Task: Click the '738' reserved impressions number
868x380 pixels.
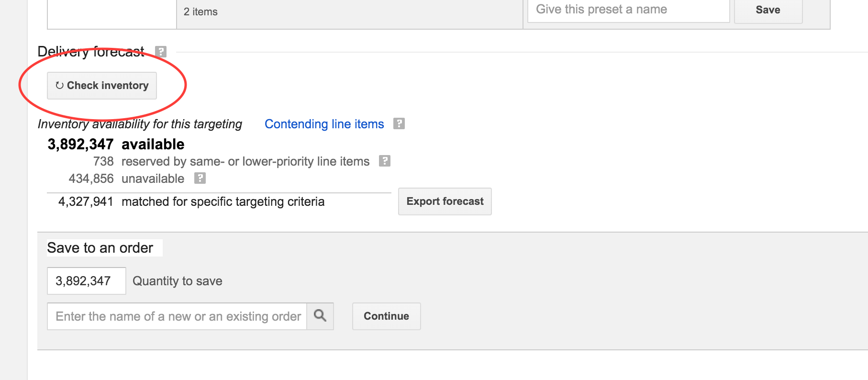Action: pos(103,161)
